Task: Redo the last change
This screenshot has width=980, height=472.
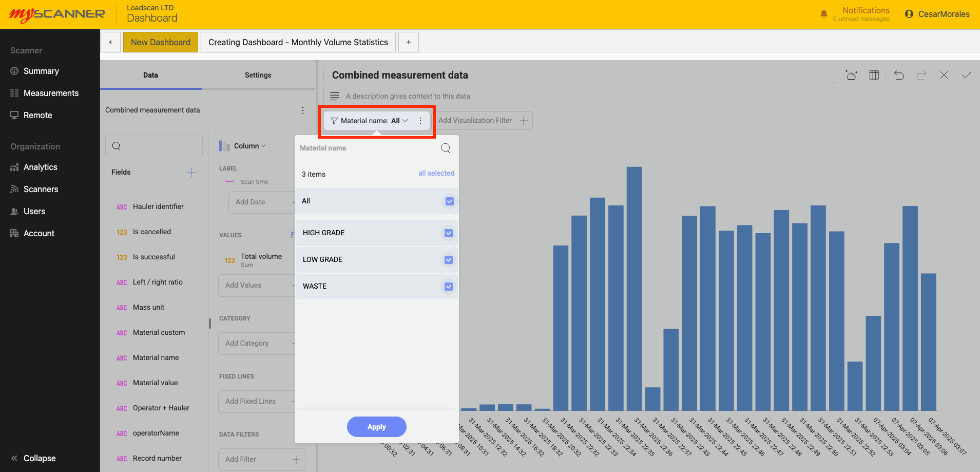Action: [x=921, y=75]
